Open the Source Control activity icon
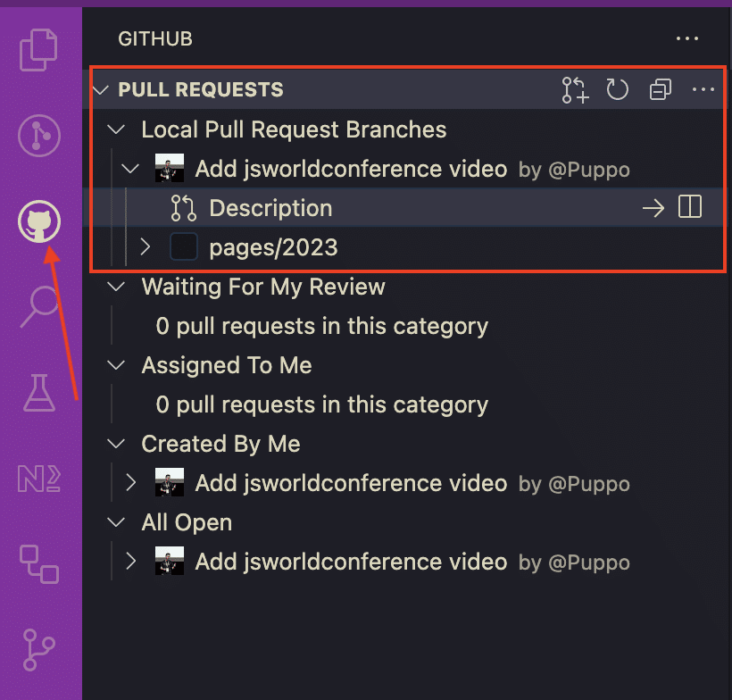 [x=39, y=136]
